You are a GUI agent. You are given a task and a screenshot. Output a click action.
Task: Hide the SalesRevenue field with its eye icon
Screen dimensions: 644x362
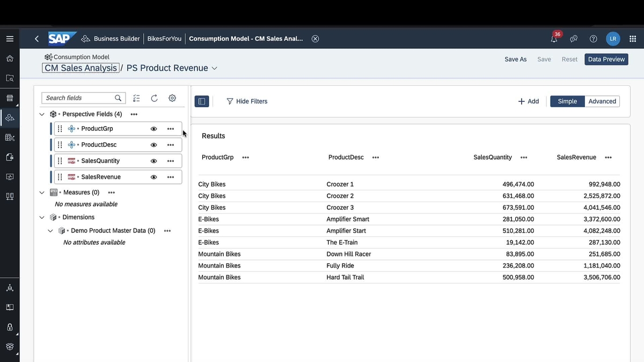click(x=153, y=176)
